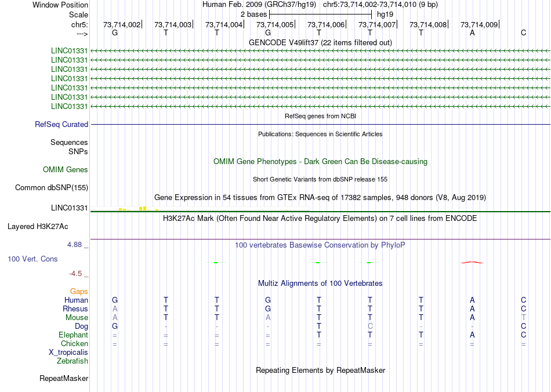Image resolution: width=551 pixels, height=392 pixels.
Task: Open the OMIM Genes track label
Action: (x=66, y=170)
